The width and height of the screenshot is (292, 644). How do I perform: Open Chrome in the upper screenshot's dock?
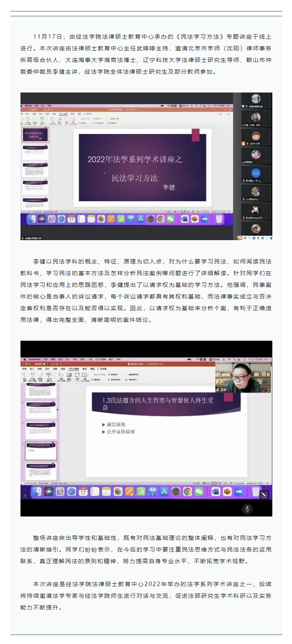pos(161,219)
